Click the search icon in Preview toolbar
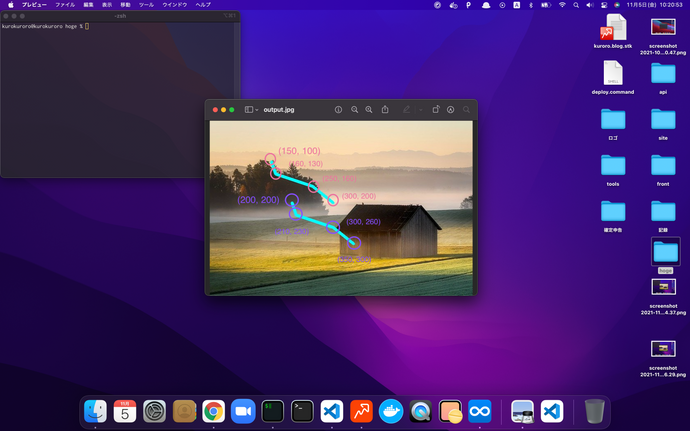Screen dimensions: 690x431 (x=466, y=110)
